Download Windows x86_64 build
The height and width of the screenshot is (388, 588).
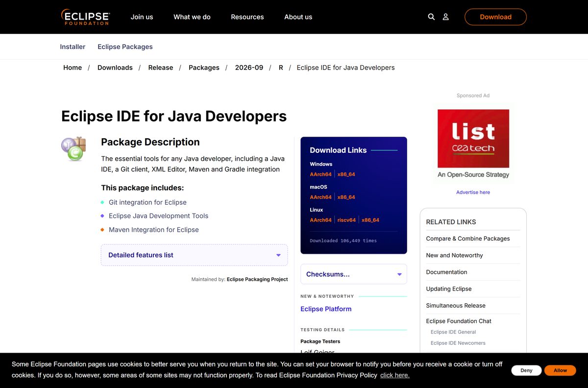(346, 174)
